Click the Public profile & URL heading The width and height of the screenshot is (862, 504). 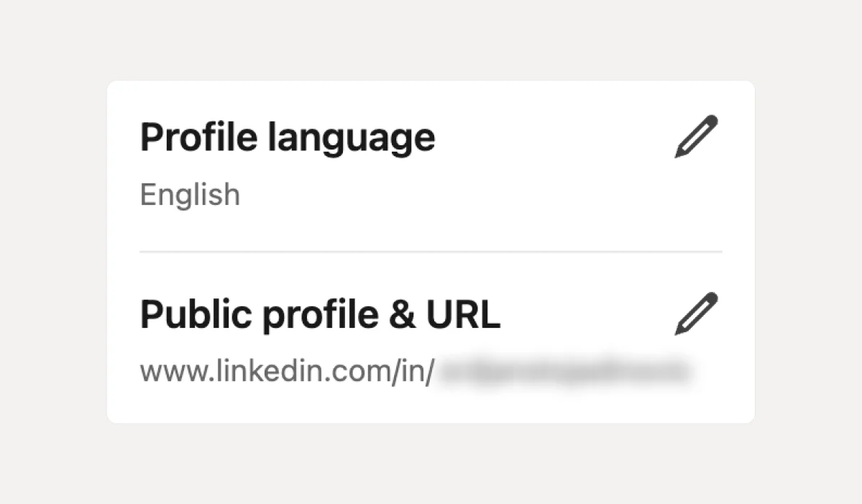point(320,313)
